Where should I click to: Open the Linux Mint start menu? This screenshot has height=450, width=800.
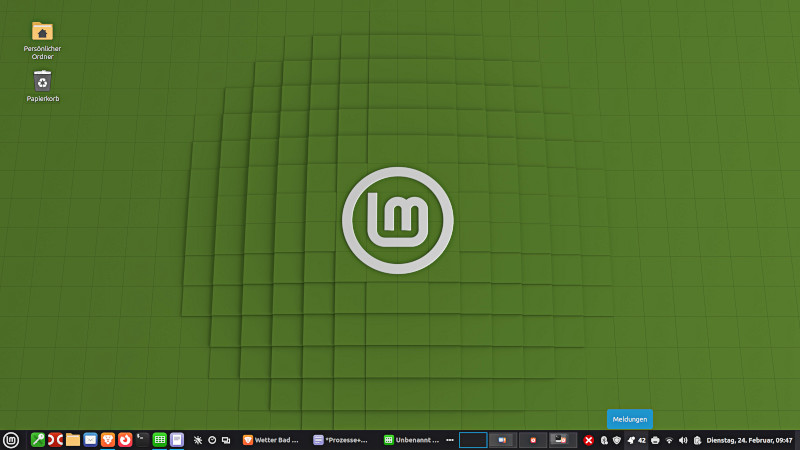coord(11,440)
